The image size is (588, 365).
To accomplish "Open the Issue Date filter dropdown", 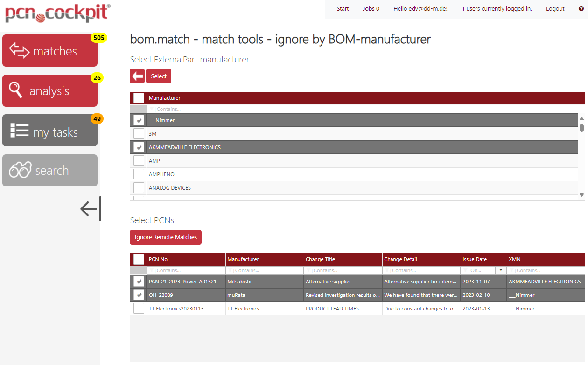I will (501, 270).
